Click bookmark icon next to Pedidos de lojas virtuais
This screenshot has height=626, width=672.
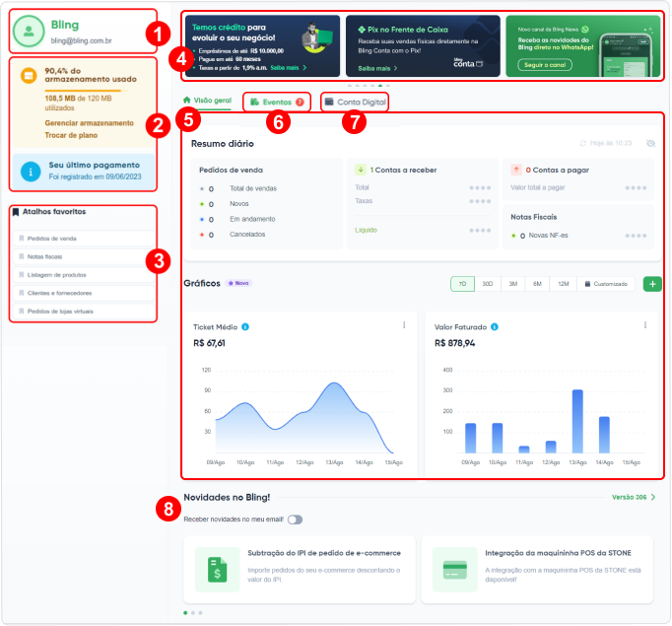[22, 312]
